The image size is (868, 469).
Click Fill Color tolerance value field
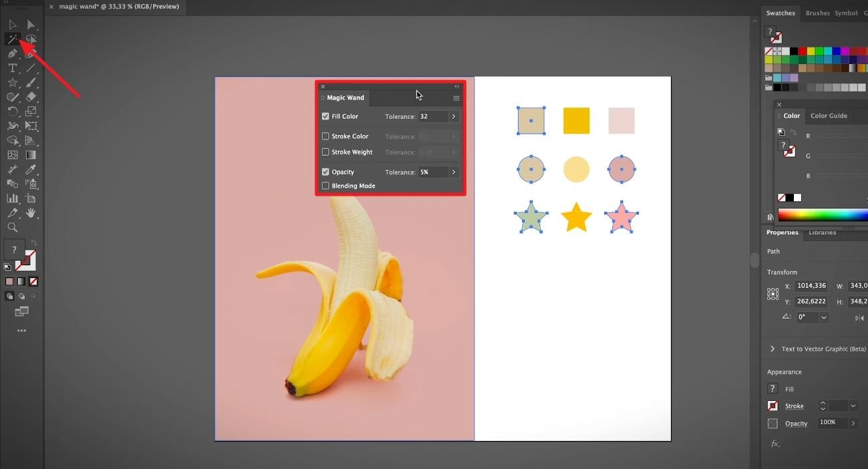(x=433, y=116)
